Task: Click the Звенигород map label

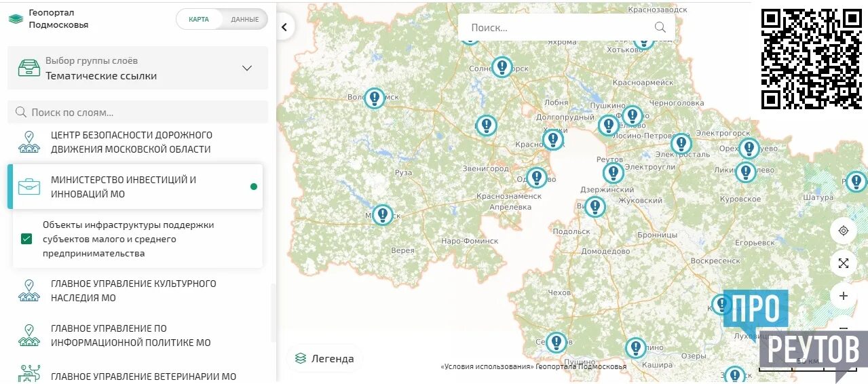Action: coord(485,168)
